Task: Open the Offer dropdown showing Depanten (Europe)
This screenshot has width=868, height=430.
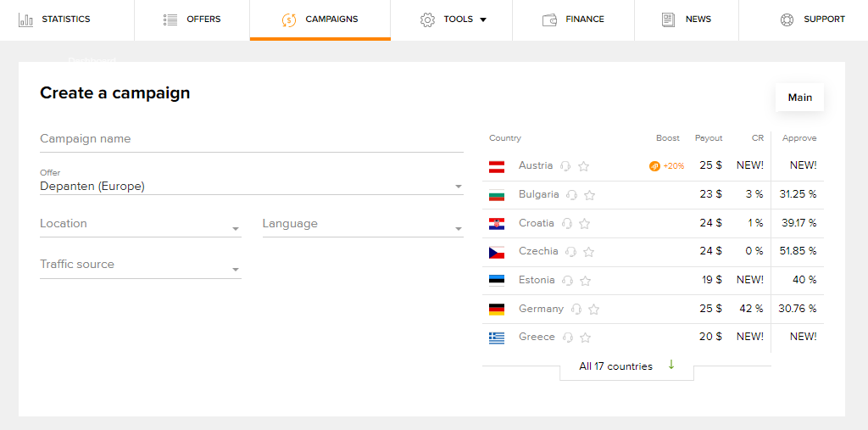Action: click(x=251, y=187)
